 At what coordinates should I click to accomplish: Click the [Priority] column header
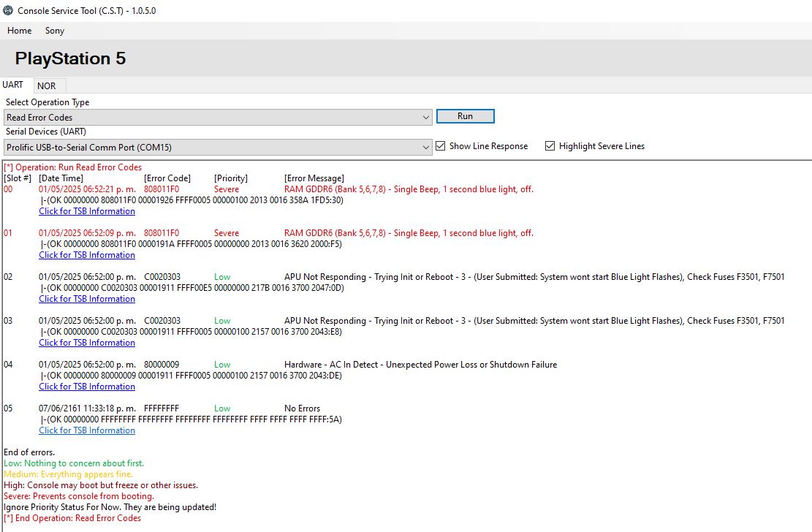231,178
